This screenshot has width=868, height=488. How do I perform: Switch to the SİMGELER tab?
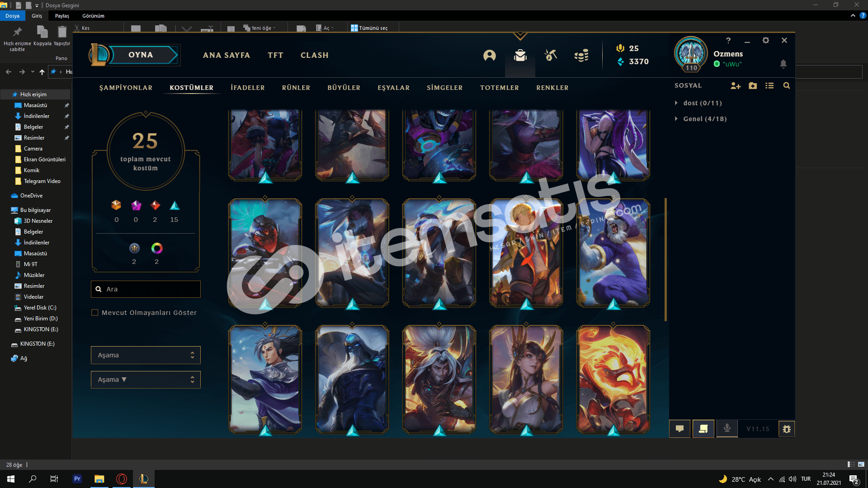point(445,88)
